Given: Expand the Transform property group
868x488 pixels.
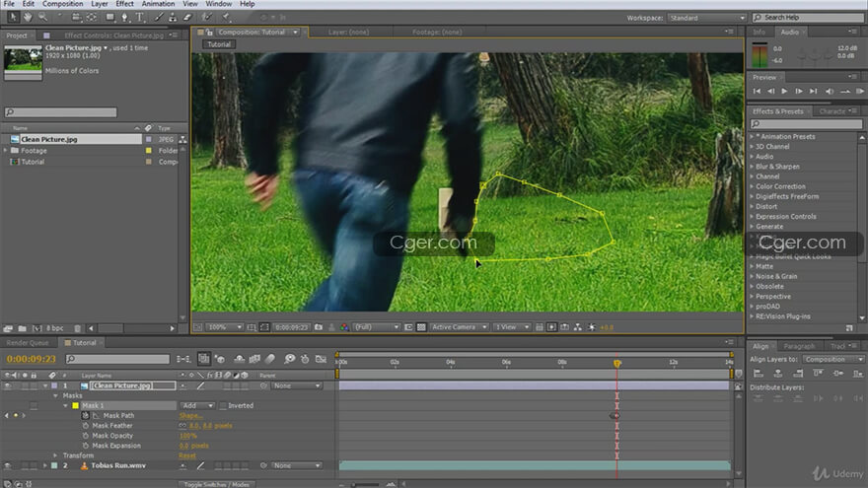Looking at the screenshot, I should pos(56,455).
